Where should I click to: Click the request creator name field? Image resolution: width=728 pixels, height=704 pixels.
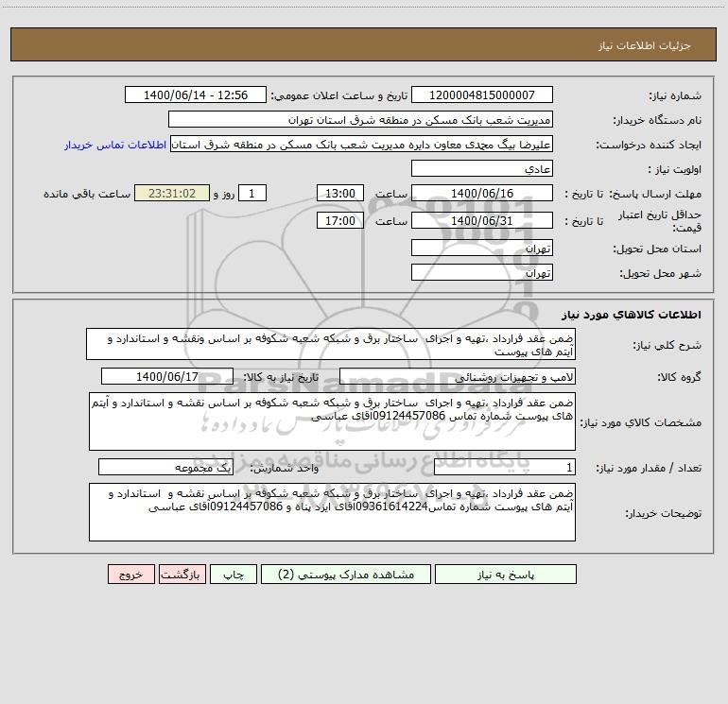(361, 144)
